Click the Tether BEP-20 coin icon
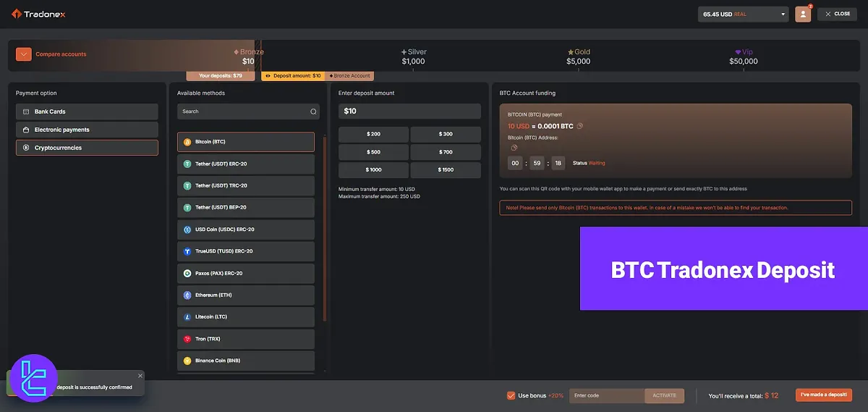This screenshot has height=412, width=868. pos(187,208)
